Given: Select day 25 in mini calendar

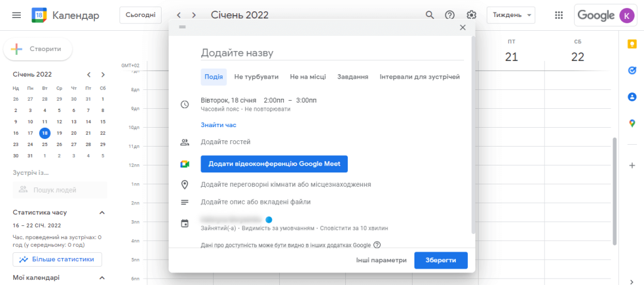Looking at the screenshot, I should pos(45,145).
